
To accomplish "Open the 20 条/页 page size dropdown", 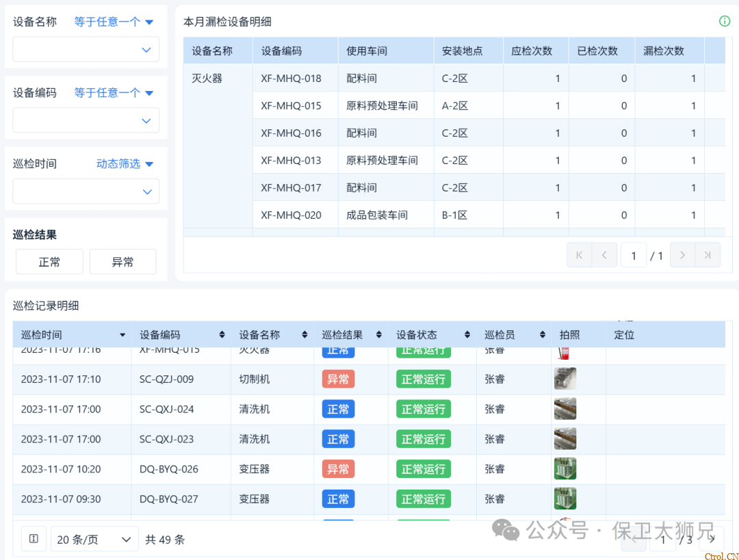I will point(94,539).
